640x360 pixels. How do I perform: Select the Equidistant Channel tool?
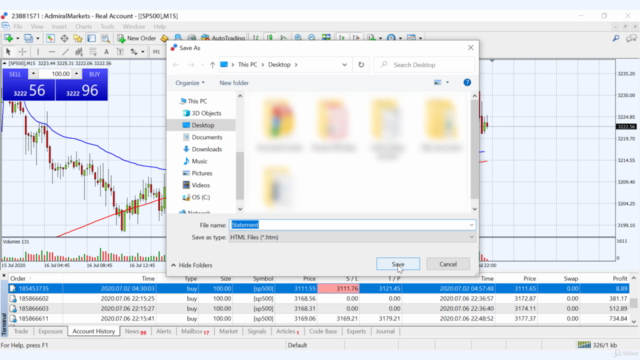79,52
